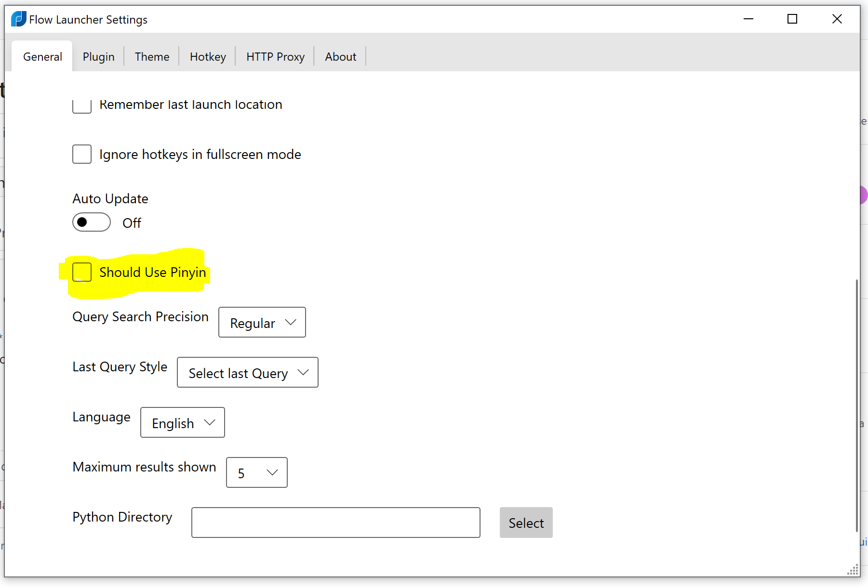Viewport: 868px width, 588px height.
Task: Click the Language label text
Action: 101,417
